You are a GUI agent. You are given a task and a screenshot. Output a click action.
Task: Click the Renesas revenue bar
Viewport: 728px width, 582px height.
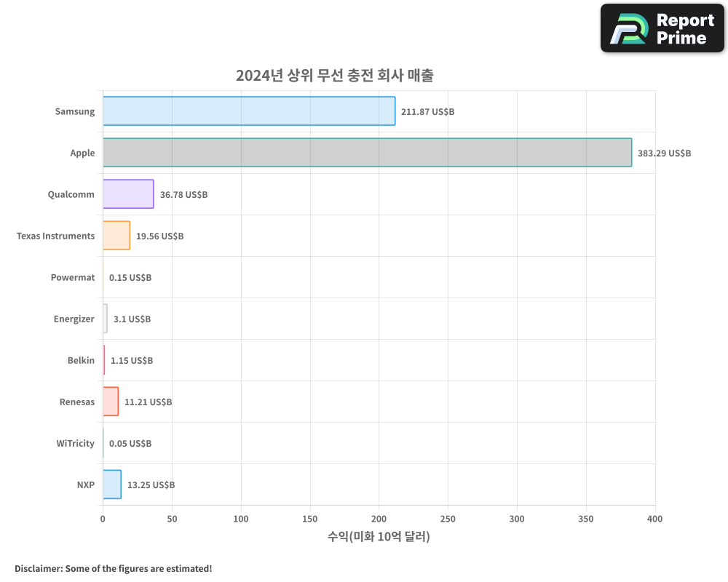(111, 402)
